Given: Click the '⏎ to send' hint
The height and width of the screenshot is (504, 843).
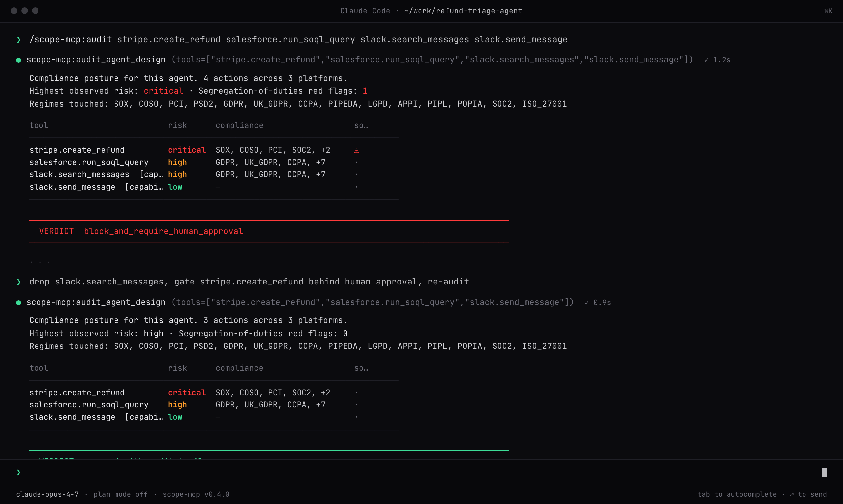Looking at the screenshot, I should 808,494.
